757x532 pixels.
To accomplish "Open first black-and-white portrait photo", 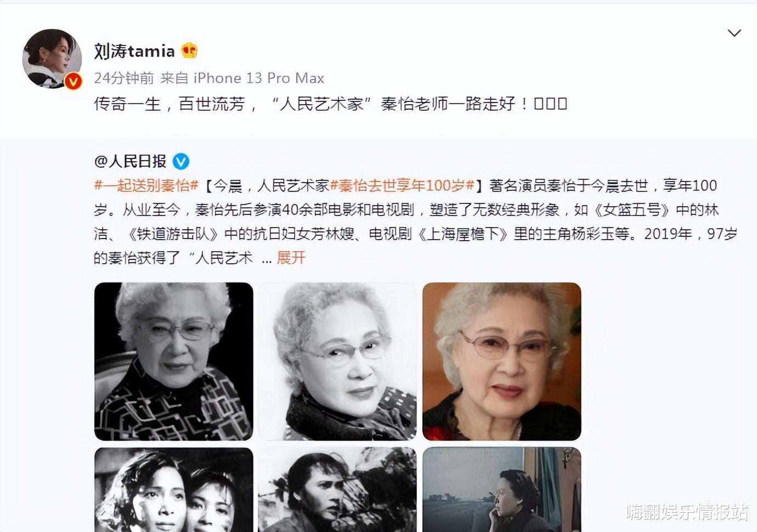I will click(173, 361).
